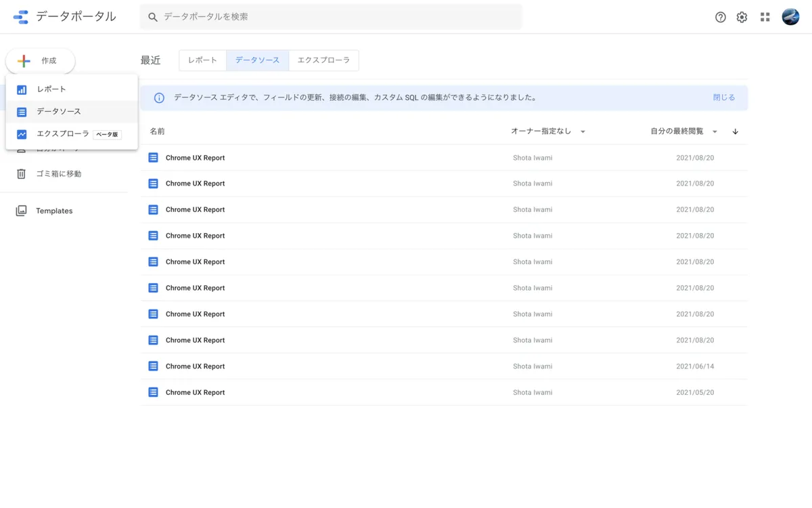Click the 作成 create button

(x=41, y=61)
